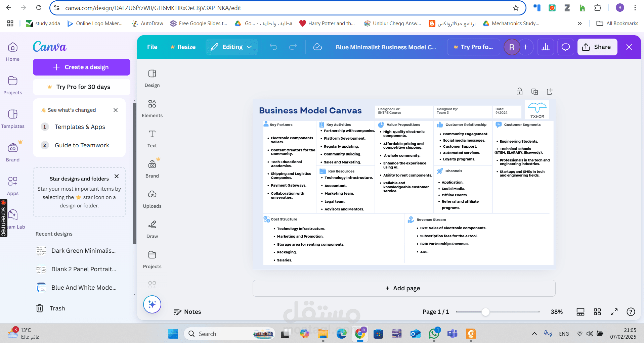Show more bookmarks chevron

579,23
